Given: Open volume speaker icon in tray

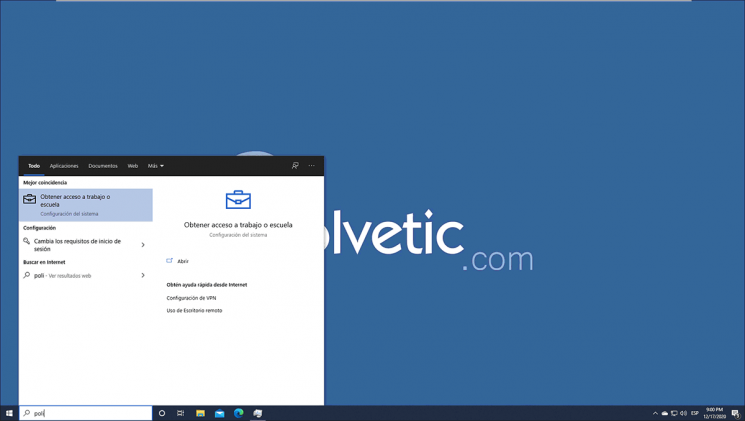Looking at the screenshot, I should (x=683, y=413).
